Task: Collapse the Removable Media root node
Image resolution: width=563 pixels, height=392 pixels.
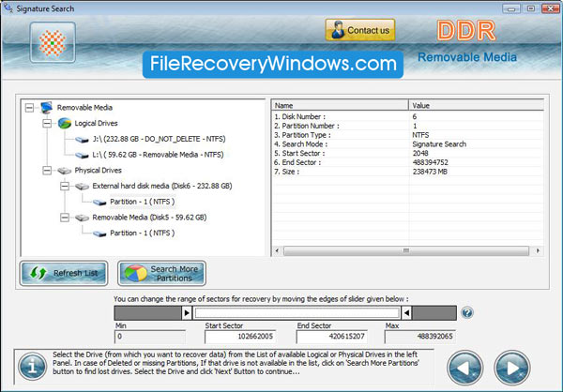Action: [x=29, y=107]
